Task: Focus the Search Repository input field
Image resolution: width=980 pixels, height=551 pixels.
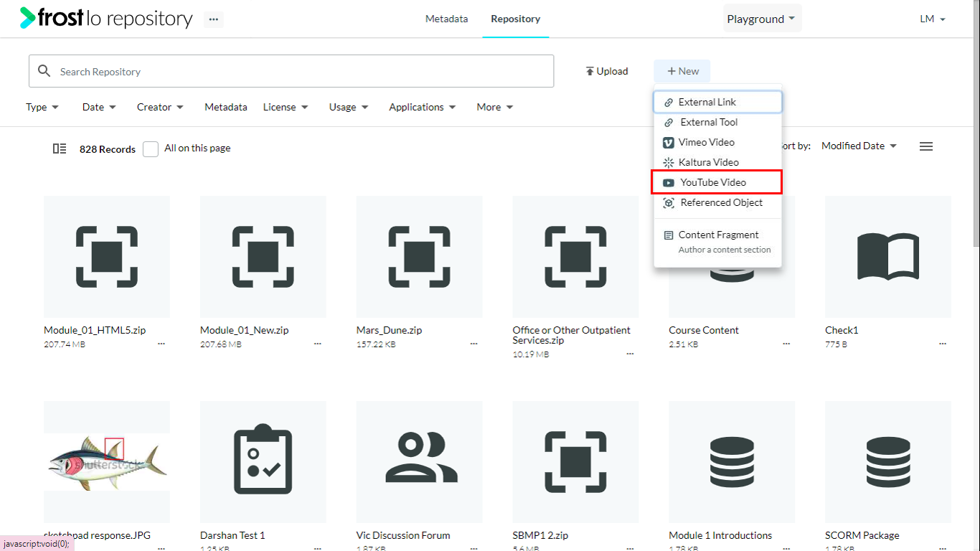Action: [291, 71]
